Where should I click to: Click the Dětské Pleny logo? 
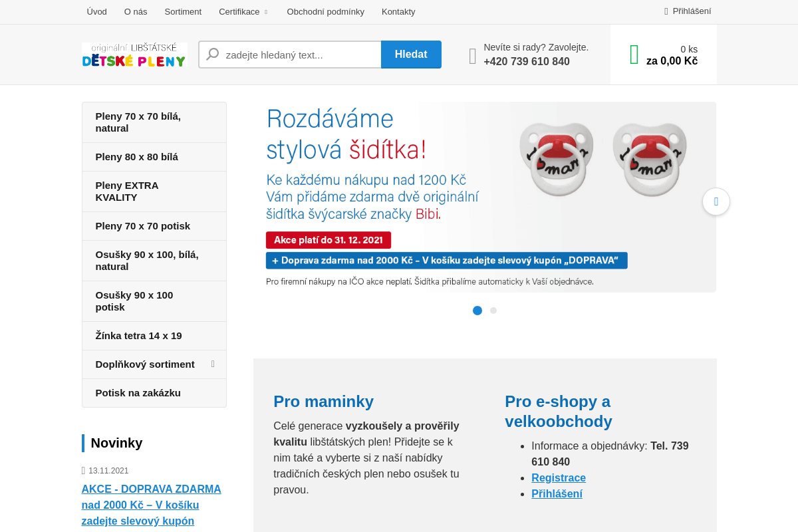(134, 55)
